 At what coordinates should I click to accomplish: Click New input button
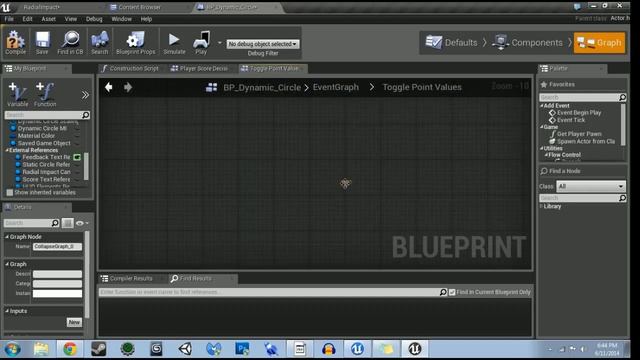click(x=74, y=322)
